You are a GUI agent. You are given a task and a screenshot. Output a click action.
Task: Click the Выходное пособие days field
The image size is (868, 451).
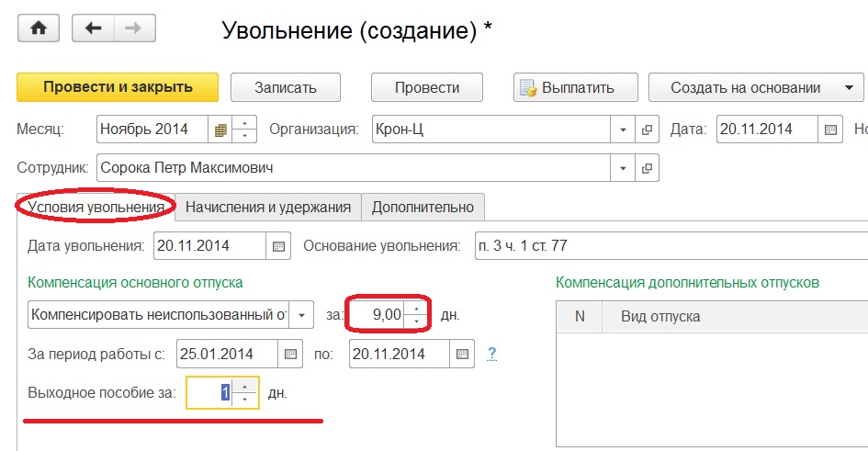209,393
